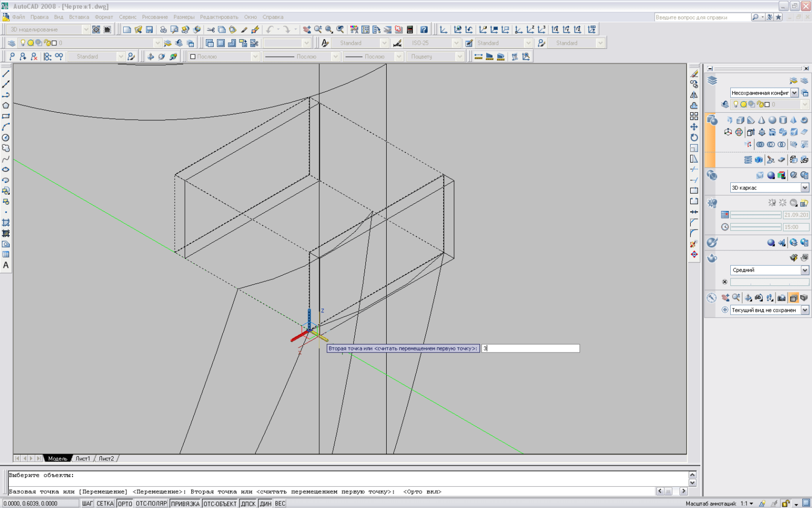This screenshot has height=508, width=812.
Task: Select the Polygon tool in draw toolbar
Action: pyautogui.click(x=6, y=106)
